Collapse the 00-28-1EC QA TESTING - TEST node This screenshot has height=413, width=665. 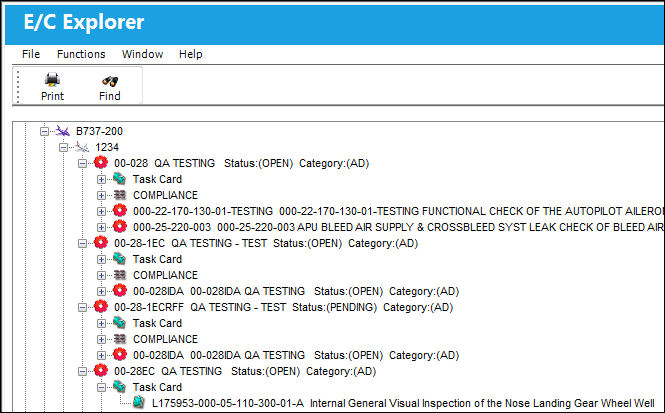tap(82, 243)
